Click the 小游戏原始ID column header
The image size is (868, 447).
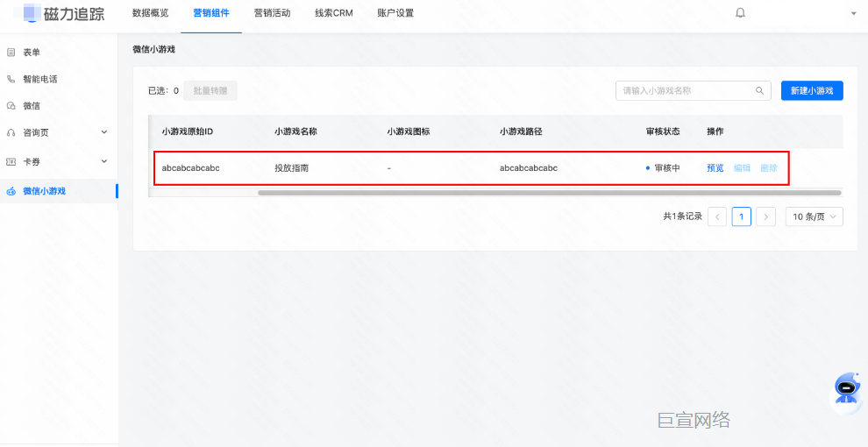tap(187, 131)
